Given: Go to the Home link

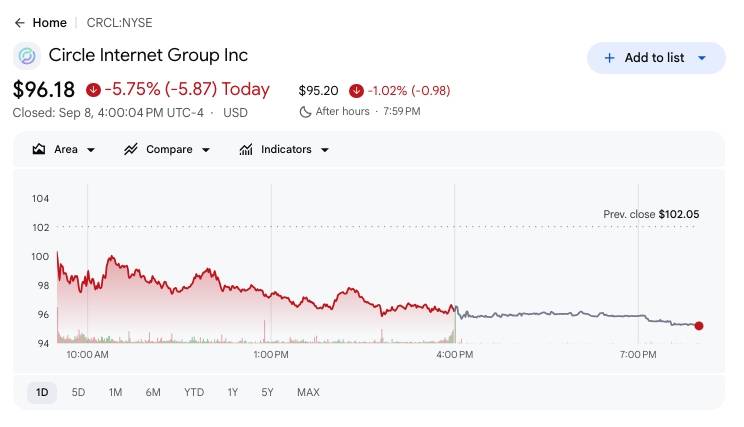Looking at the screenshot, I should pos(49,23).
